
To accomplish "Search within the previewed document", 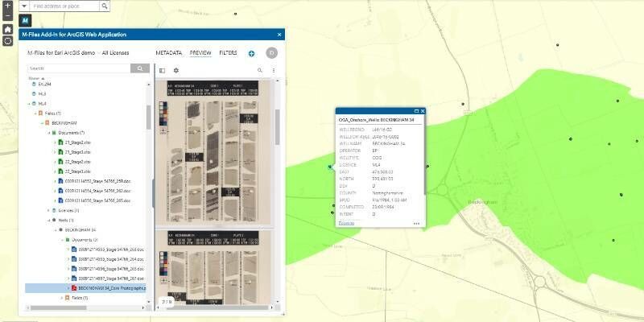I will pyautogui.click(x=259, y=71).
